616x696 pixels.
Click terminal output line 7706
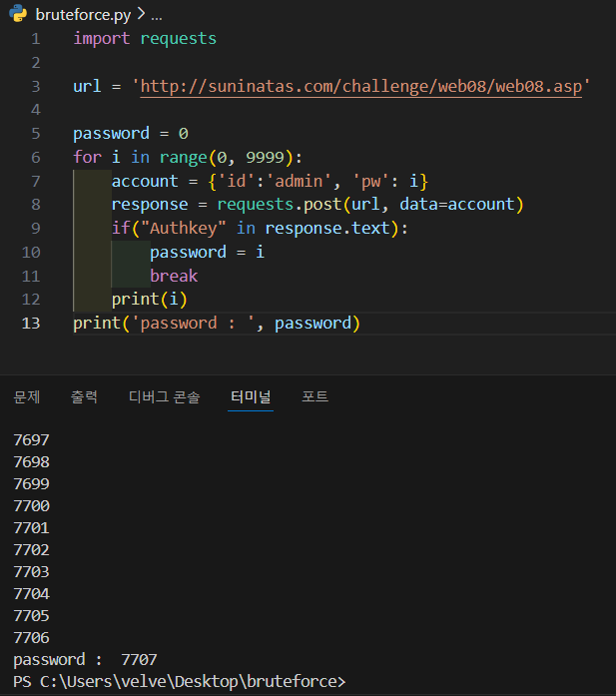(32, 638)
